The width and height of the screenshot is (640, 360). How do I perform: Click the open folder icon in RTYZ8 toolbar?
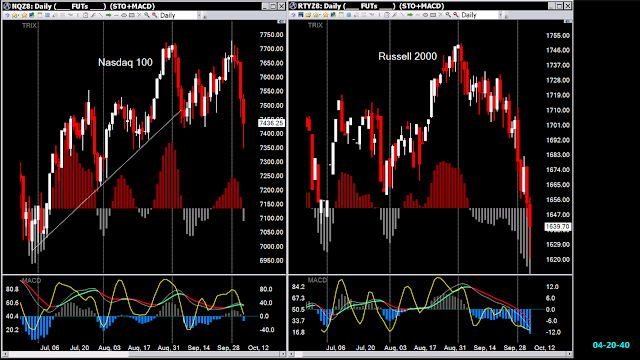[x=308, y=15]
